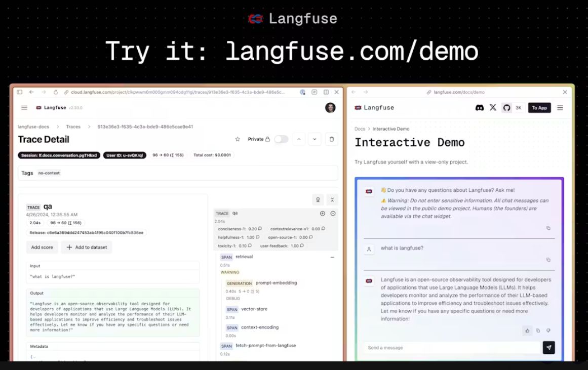
Task: Select the retrieval span row
Action: pos(237,257)
